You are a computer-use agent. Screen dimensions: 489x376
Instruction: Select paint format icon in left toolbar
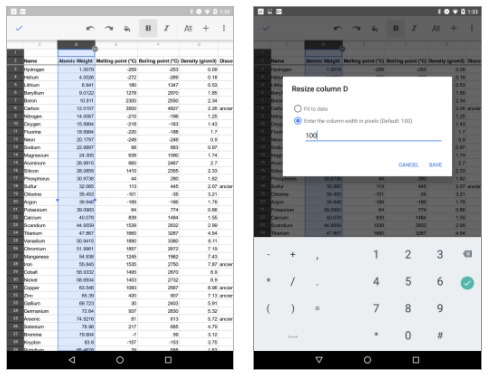127,29
